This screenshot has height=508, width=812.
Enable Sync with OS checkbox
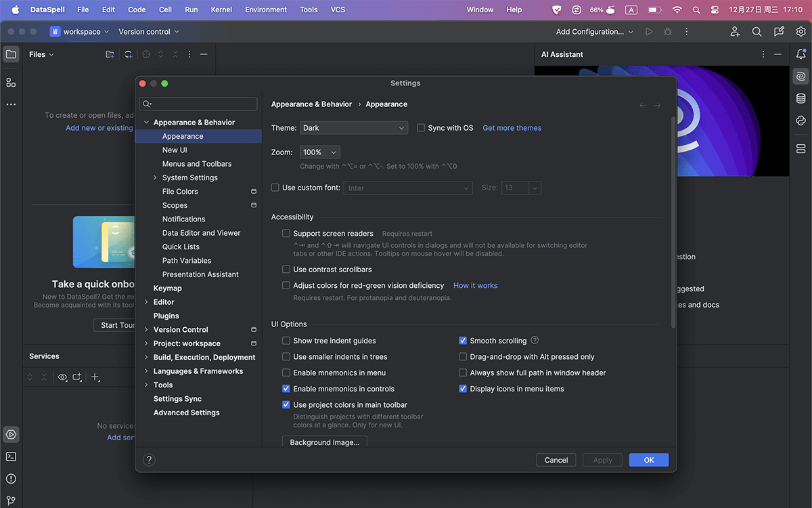[421, 128]
